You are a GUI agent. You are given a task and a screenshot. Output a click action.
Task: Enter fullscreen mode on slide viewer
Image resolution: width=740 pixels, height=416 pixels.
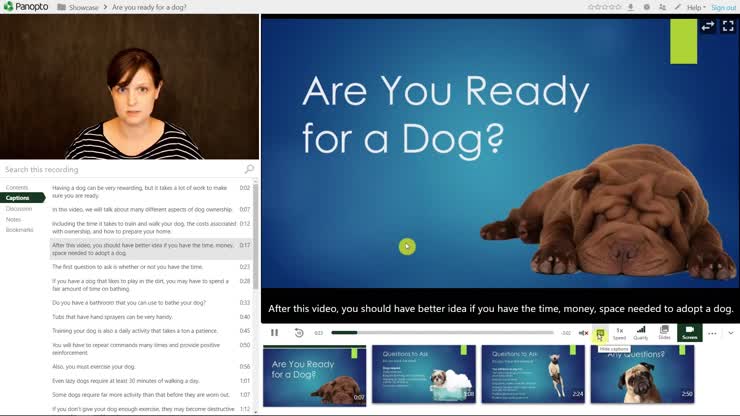coord(728,26)
